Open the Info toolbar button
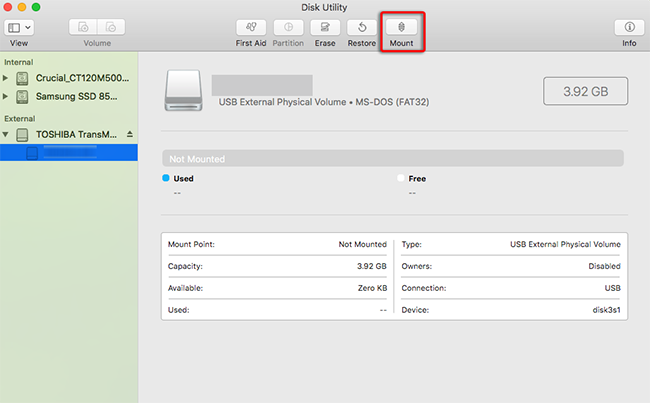The width and height of the screenshot is (650, 403). tap(629, 27)
